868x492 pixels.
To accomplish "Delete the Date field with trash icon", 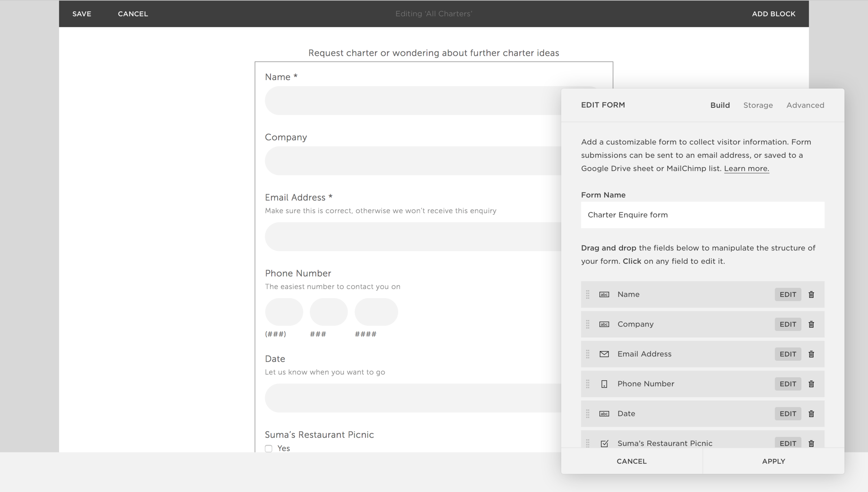I will tap(811, 414).
